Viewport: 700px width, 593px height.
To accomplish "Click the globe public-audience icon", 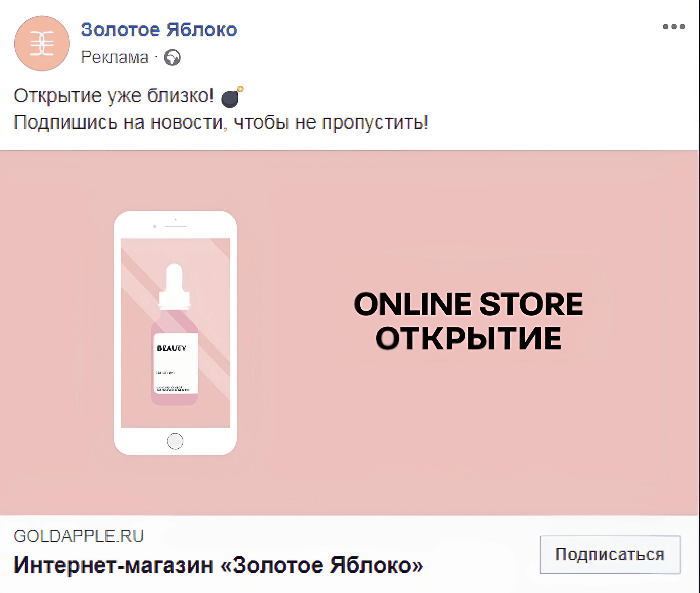I will [172, 57].
